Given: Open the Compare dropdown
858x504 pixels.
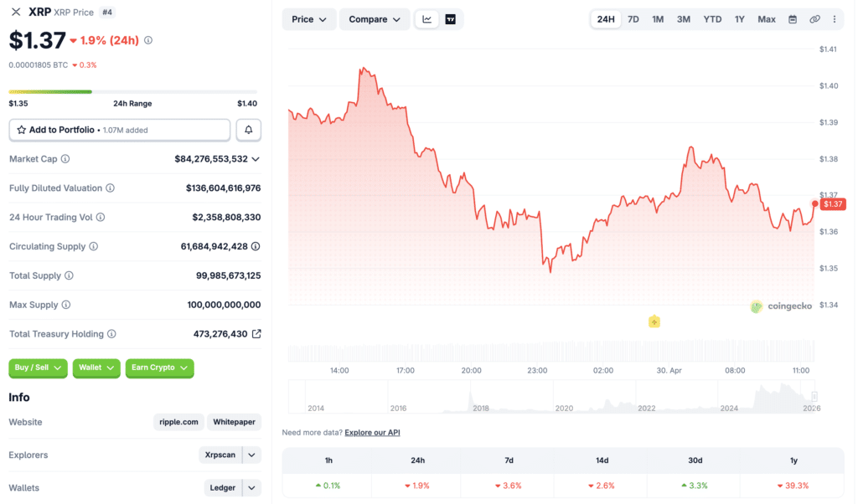Looking at the screenshot, I should click(x=375, y=19).
